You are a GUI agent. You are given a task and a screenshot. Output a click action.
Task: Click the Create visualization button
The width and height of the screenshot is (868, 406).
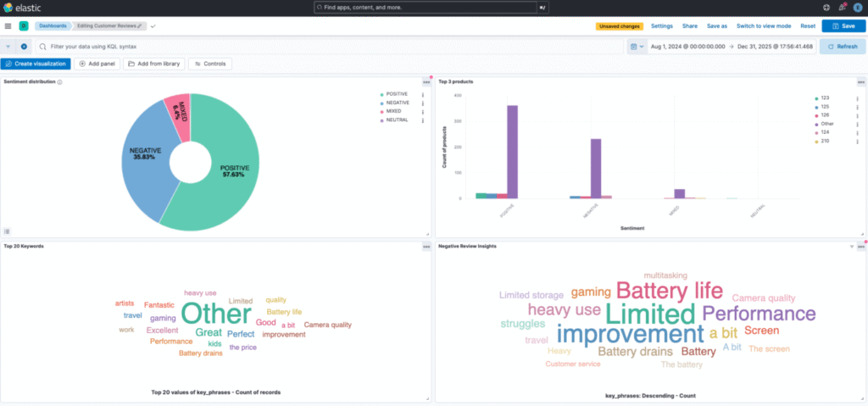pos(35,64)
